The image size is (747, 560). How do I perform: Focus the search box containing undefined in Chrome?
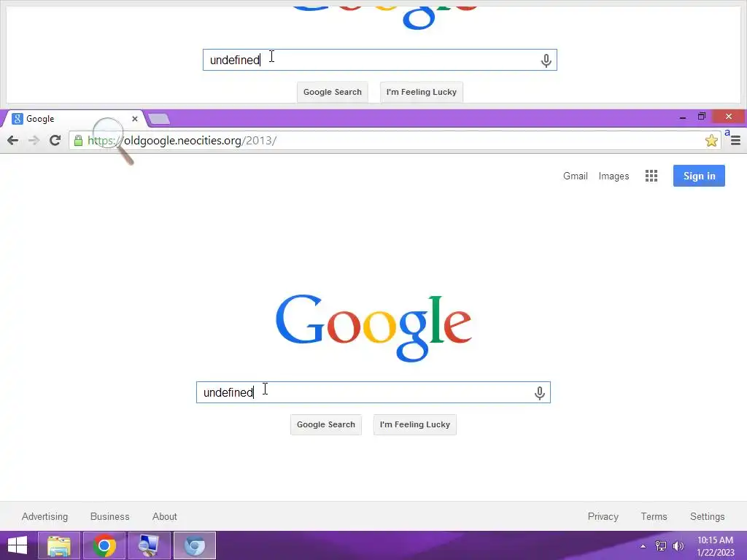click(x=373, y=392)
